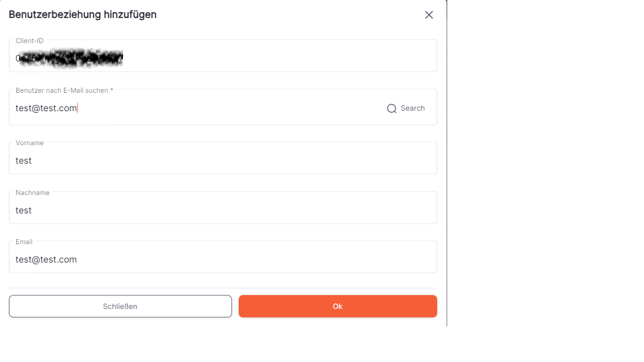Click the Nachname field label
Screen dimensions: 644x362
[x=32, y=193]
